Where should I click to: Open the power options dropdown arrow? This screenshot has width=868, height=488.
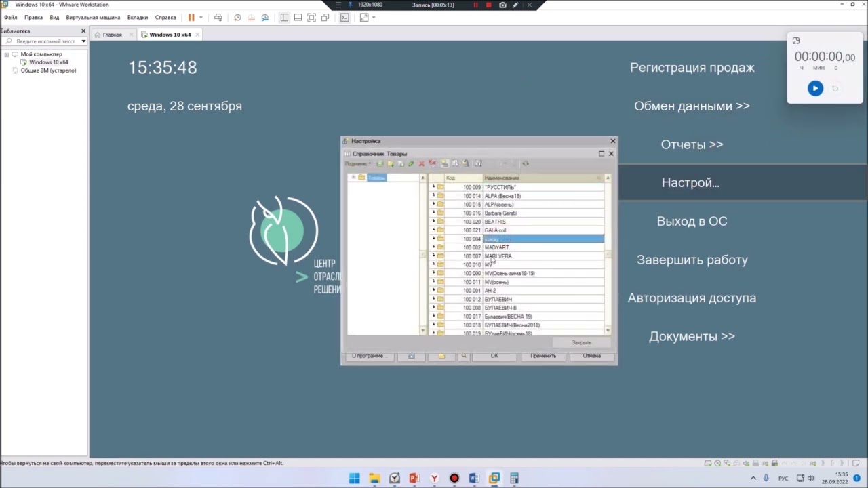pyautogui.click(x=201, y=17)
